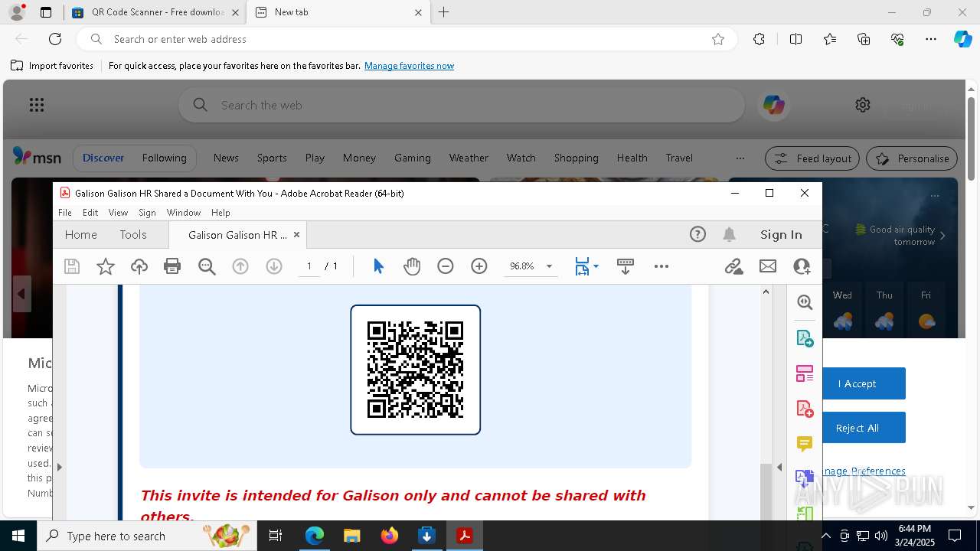Open Firefox from Windows taskbar
The height and width of the screenshot is (551, 980).
390,536
